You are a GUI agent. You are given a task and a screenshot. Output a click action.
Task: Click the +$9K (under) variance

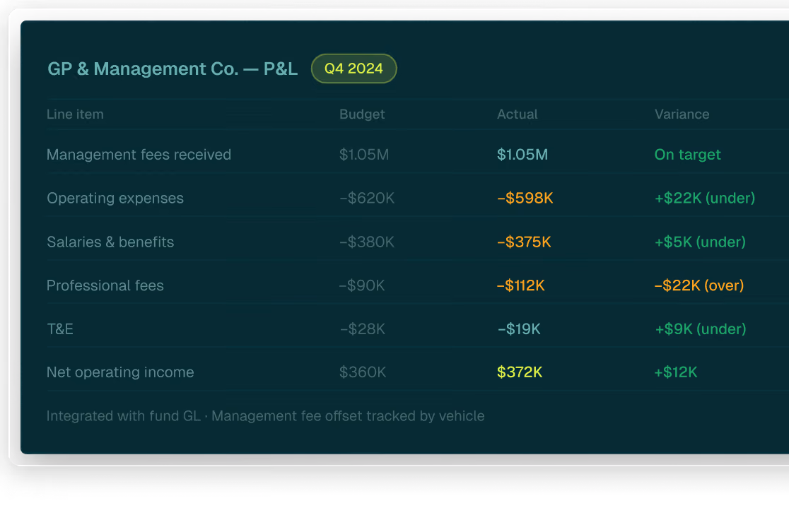[700, 329]
